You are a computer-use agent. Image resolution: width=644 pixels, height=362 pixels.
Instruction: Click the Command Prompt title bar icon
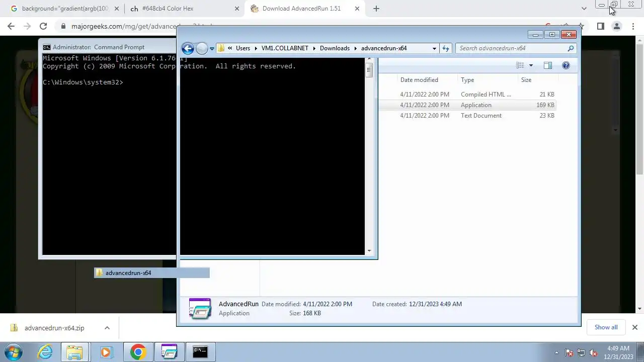[x=46, y=47]
